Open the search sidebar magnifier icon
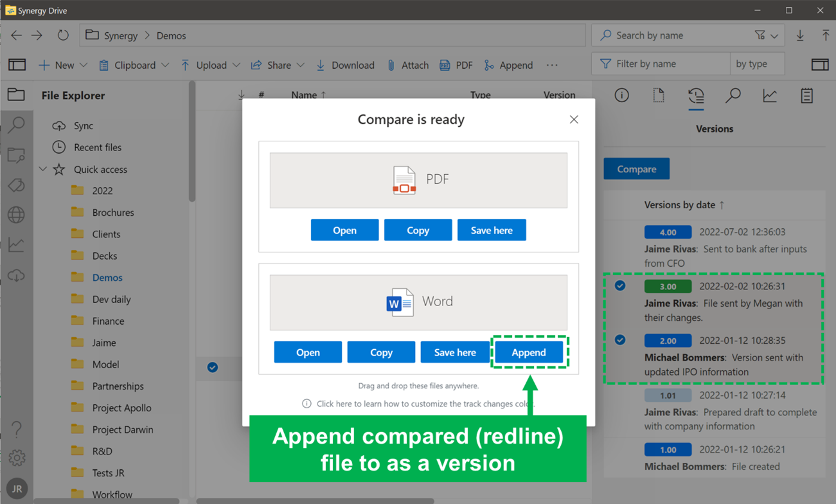This screenshot has width=836, height=504. tap(16, 125)
